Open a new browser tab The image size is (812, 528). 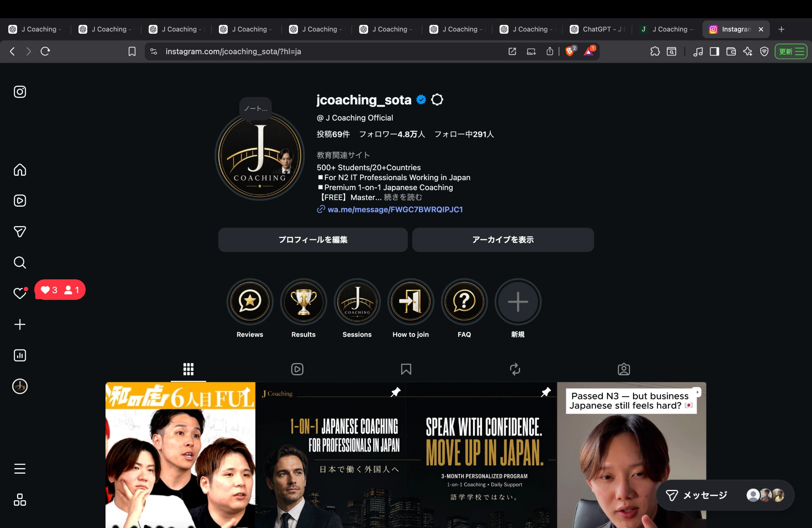click(781, 29)
